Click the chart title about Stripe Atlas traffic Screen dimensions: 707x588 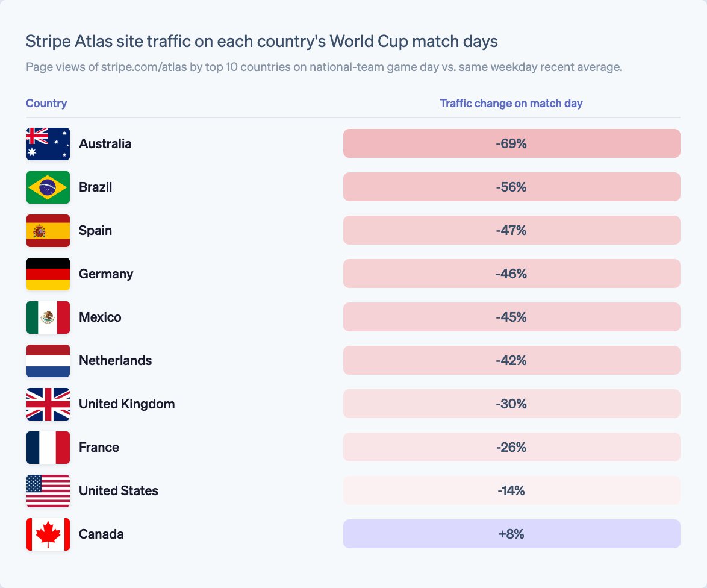[x=261, y=41]
